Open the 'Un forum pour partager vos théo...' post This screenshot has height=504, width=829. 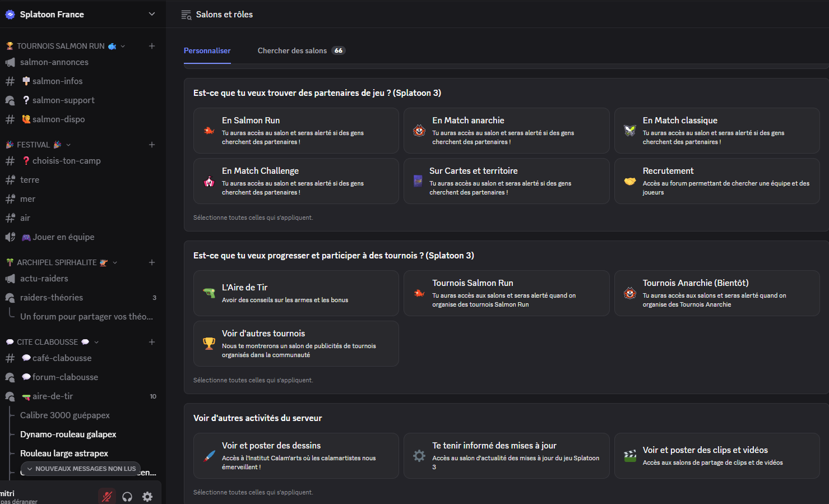86,317
